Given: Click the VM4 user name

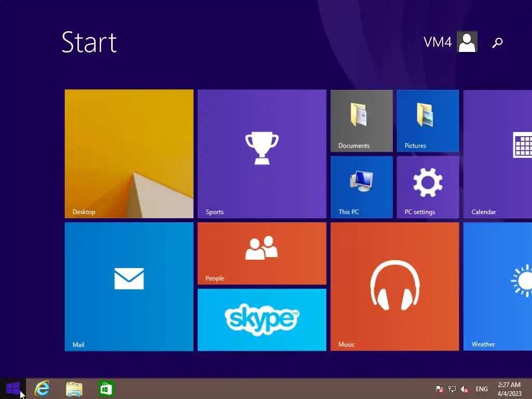Looking at the screenshot, I should 437,42.
